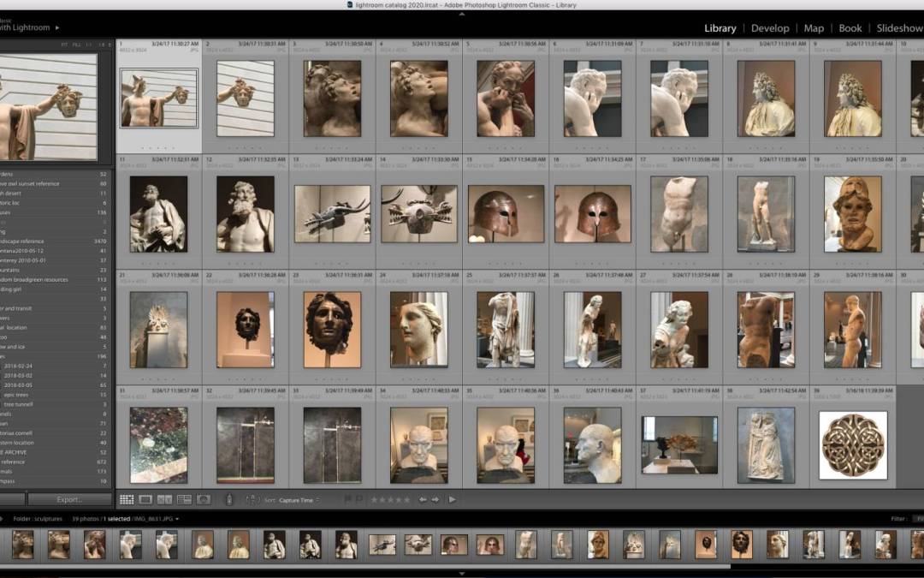Set rating using toolbar stars
The image size is (924, 578).
coord(389,499)
